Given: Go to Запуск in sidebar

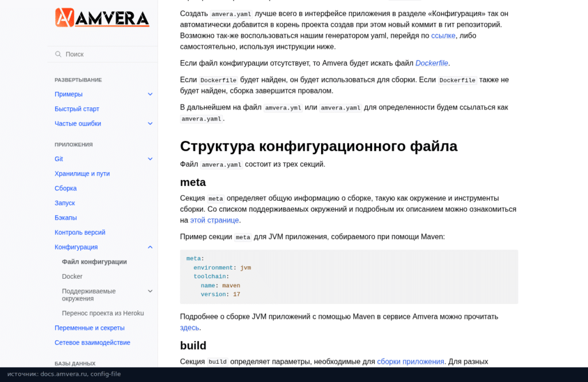Looking at the screenshot, I should pos(65,203).
